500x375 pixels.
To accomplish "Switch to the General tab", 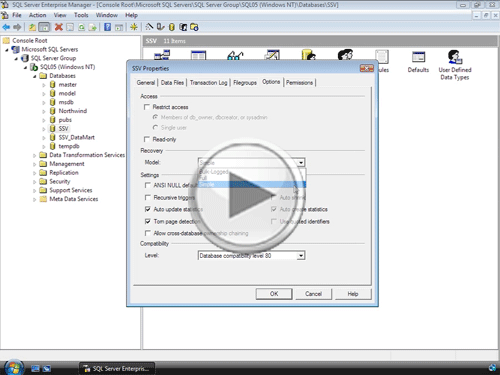I will pyautogui.click(x=146, y=83).
